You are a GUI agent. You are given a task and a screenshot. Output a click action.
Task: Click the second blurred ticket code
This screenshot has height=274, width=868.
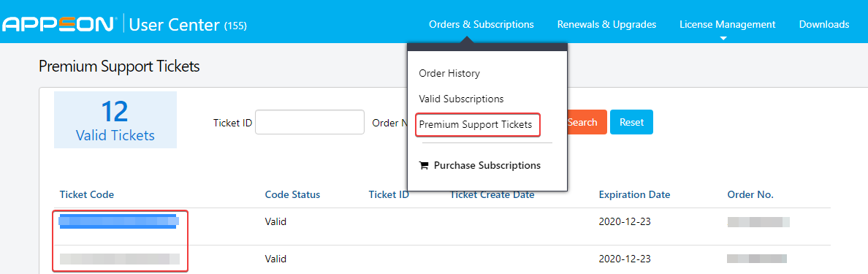click(x=120, y=259)
